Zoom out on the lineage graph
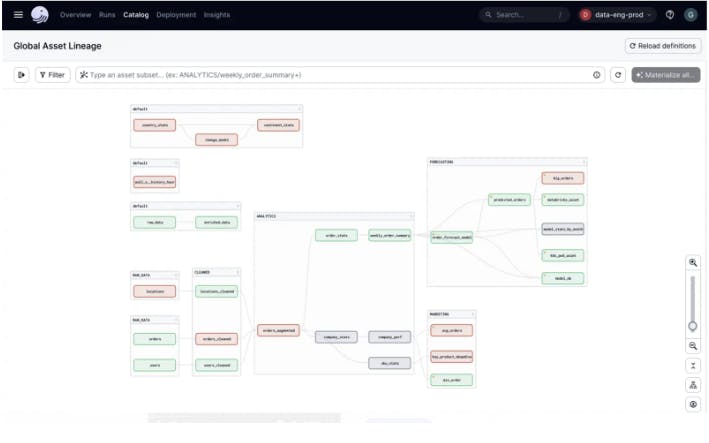Image resolution: width=709 pixels, height=443 pixels. pos(693,345)
